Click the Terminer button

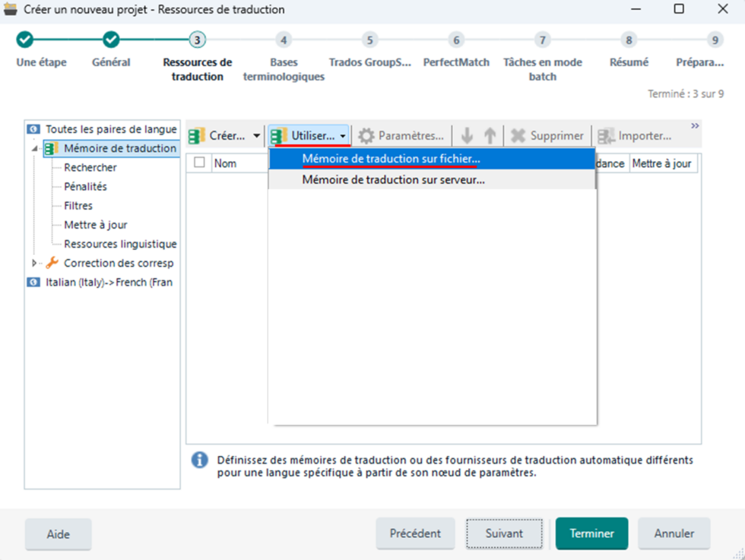591,533
